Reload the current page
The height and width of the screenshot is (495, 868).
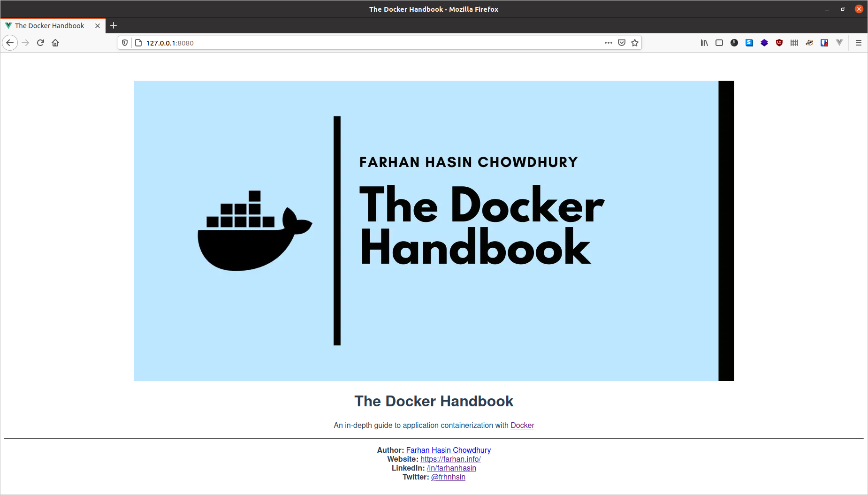coord(40,43)
